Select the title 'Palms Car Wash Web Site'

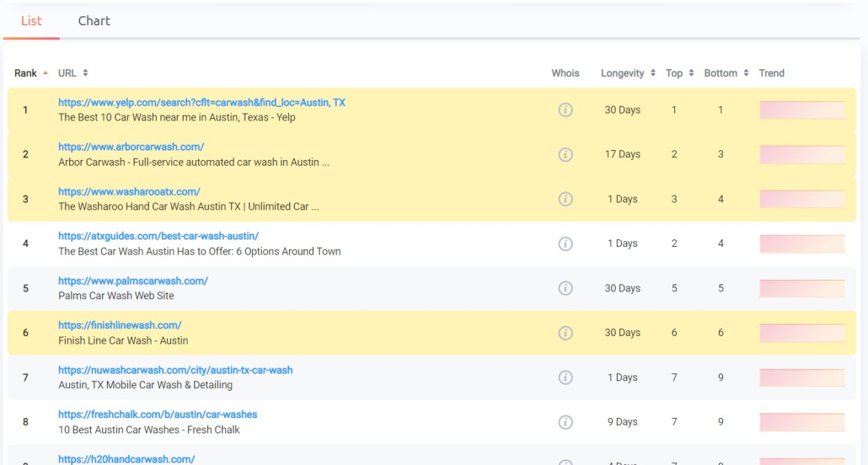pos(116,296)
